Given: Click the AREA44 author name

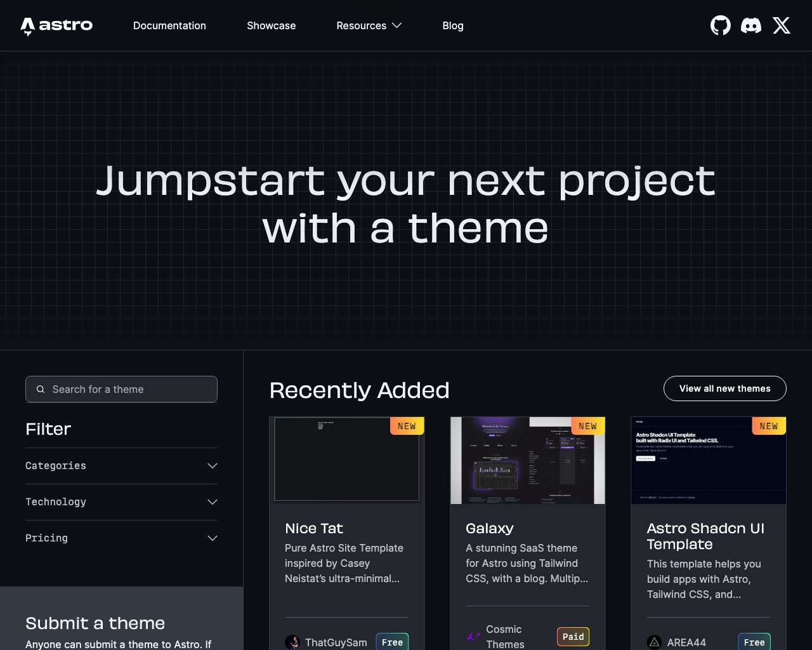Looking at the screenshot, I should [686, 642].
